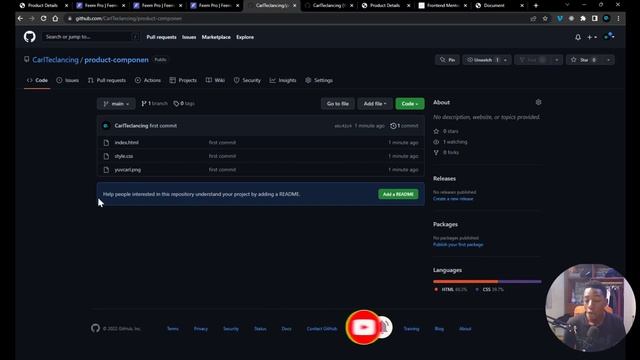Open GitHub home via Octocat logo
The height and width of the screenshot is (360, 640).
click(29, 37)
